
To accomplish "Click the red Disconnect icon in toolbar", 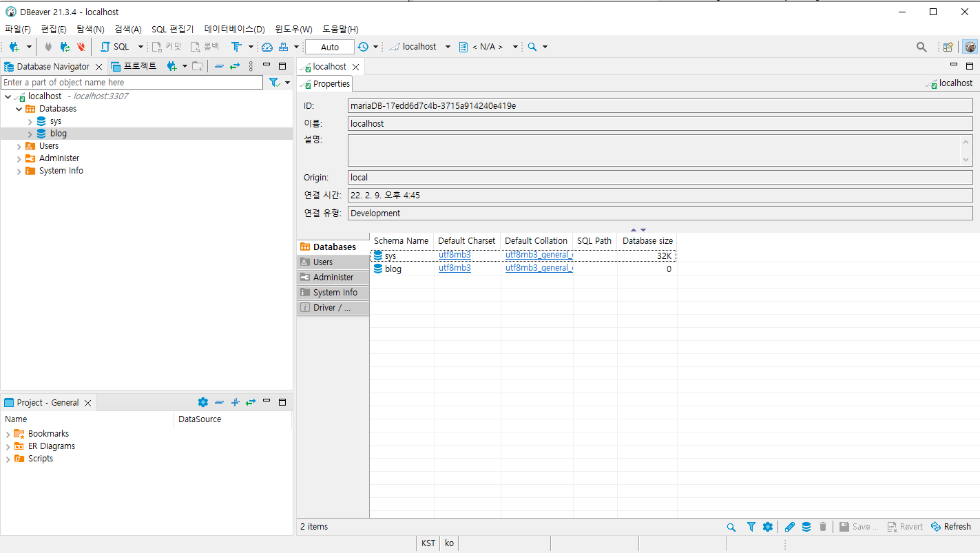I will click(x=81, y=47).
